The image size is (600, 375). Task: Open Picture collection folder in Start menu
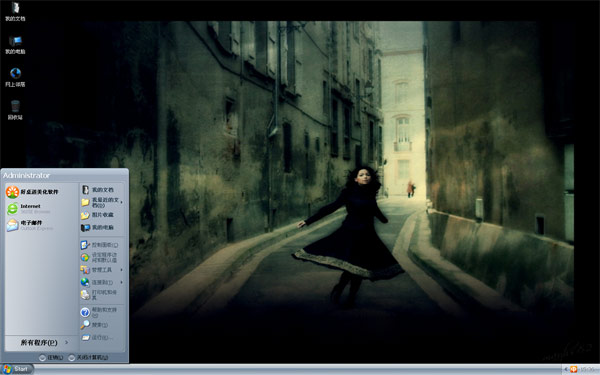(102, 215)
